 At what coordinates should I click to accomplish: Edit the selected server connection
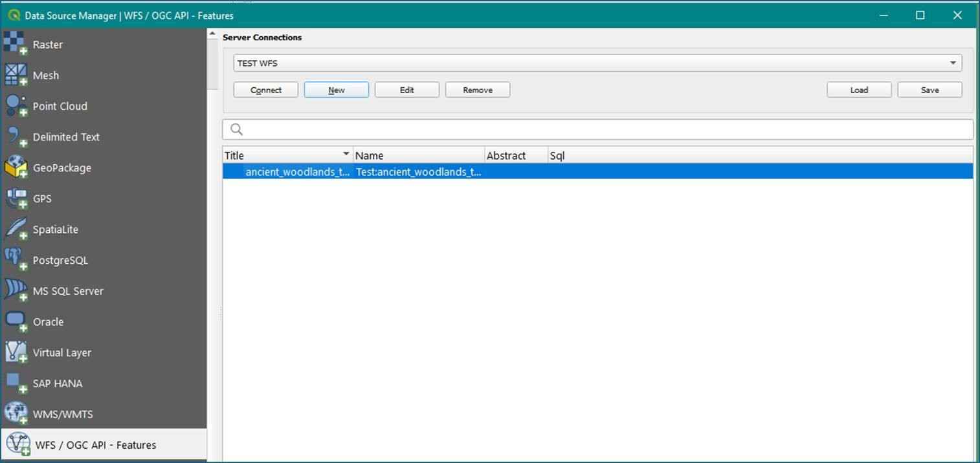click(407, 90)
